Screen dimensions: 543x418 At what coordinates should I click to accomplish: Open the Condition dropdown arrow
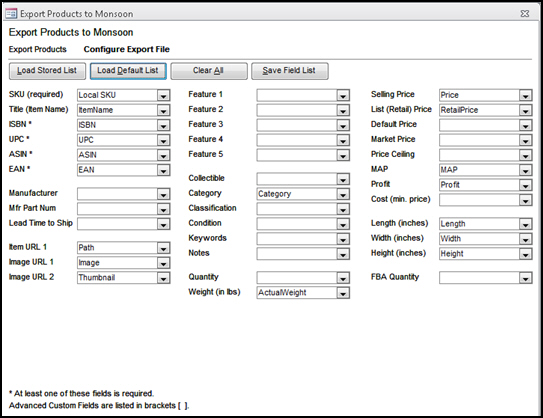tap(343, 224)
